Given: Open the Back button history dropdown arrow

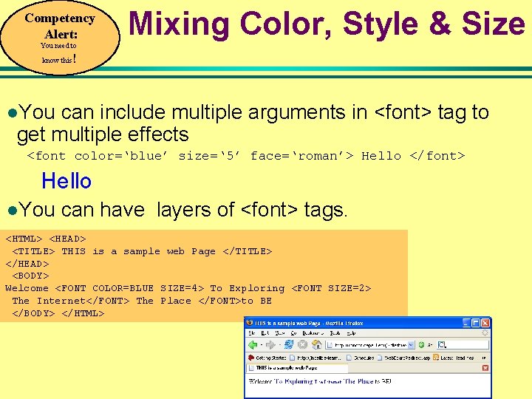Looking at the screenshot, I should (262, 345).
